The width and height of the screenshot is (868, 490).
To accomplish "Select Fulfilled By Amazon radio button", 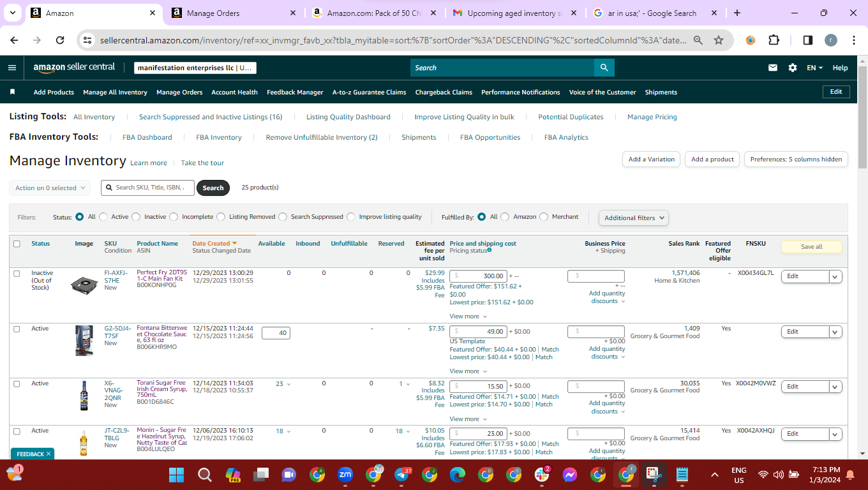I will [x=505, y=217].
